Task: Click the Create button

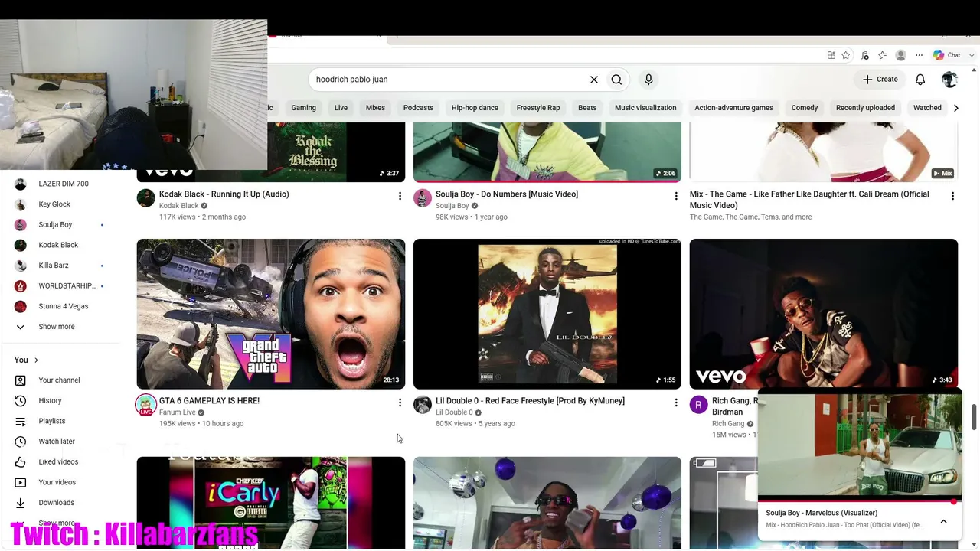Action: click(880, 80)
